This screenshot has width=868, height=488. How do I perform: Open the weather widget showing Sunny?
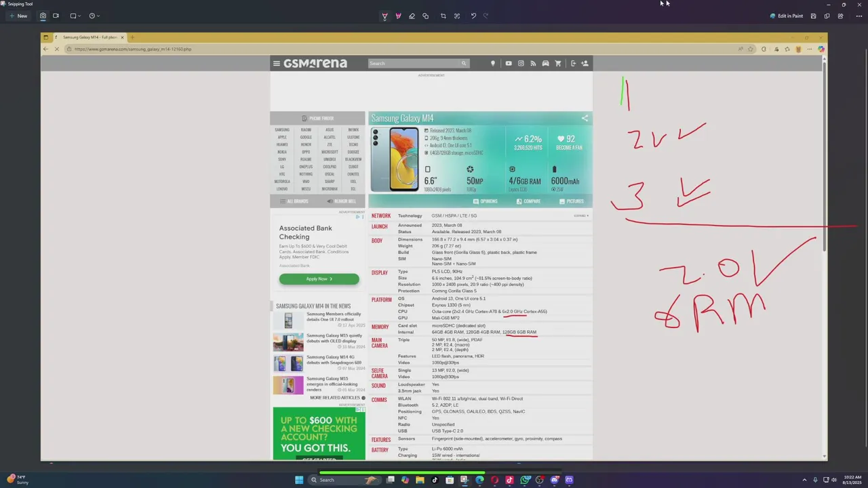[18, 480]
